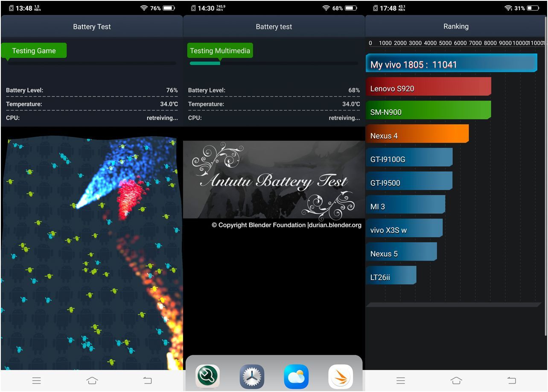Viewport: 548px width, 392px height.
Task: Select the Testing Game label
Action: point(34,51)
